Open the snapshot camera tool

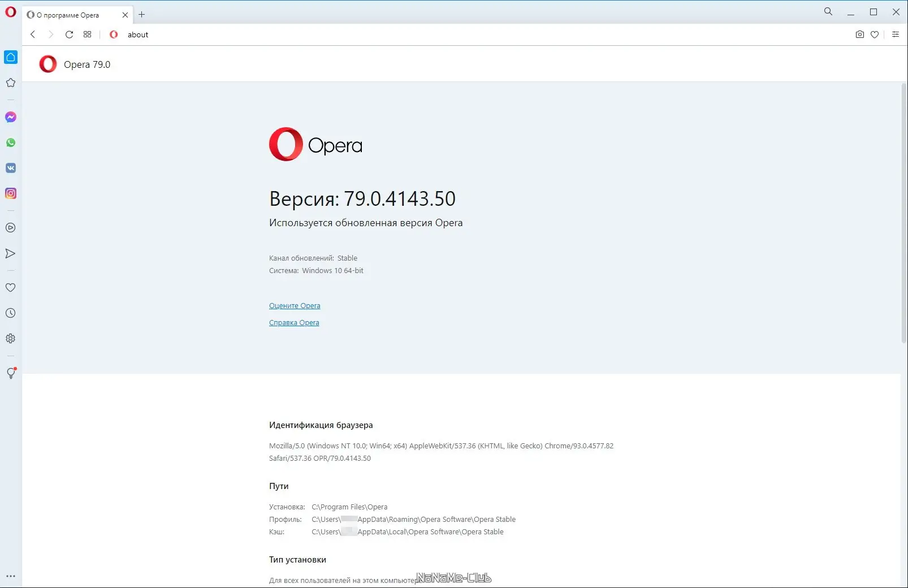(859, 34)
